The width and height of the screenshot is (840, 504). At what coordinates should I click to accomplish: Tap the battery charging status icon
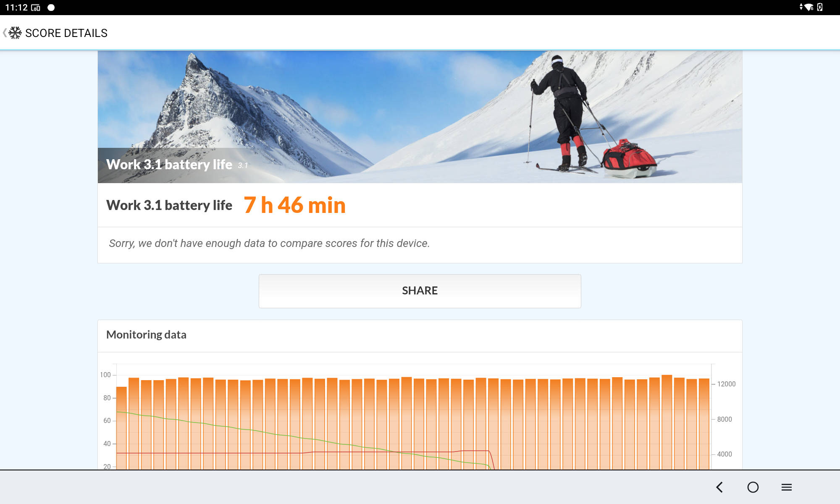pos(820,7)
